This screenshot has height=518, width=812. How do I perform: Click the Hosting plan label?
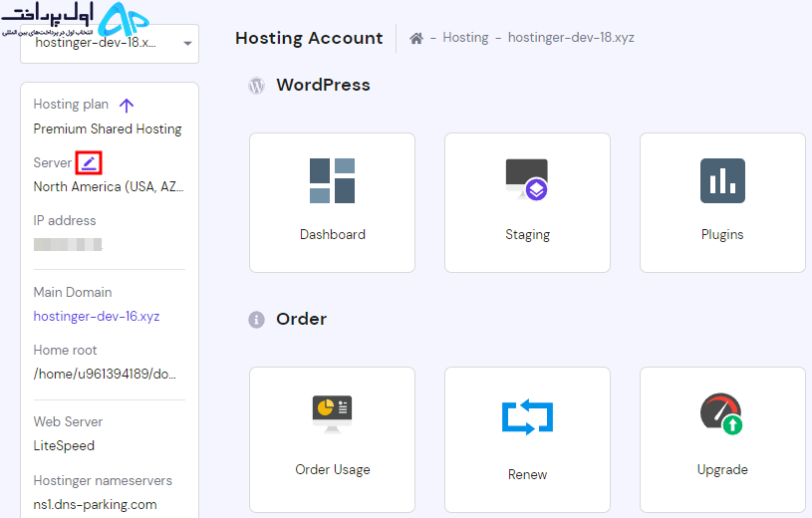click(x=71, y=105)
